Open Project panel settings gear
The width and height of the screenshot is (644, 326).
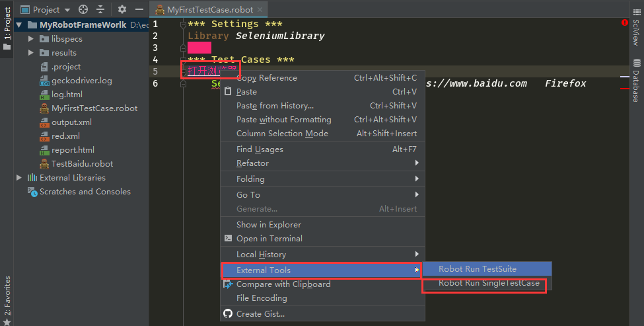click(x=122, y=9)
